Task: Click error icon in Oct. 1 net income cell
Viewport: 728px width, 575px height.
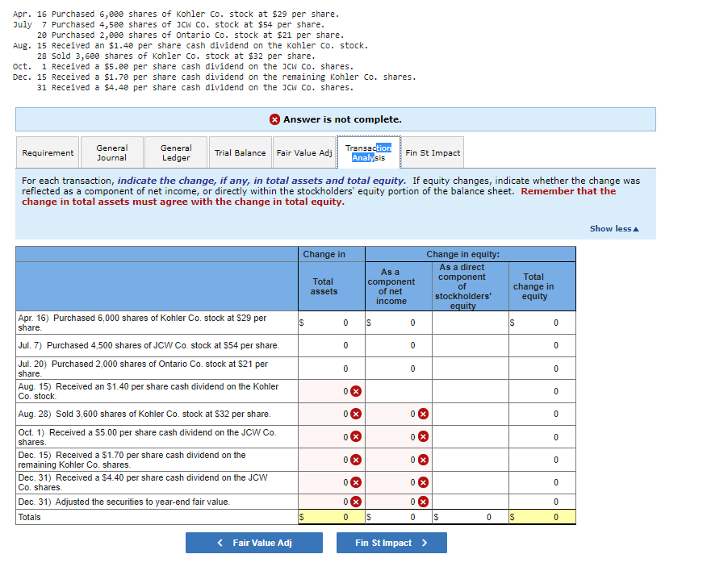Action: [x=423, y=436]
